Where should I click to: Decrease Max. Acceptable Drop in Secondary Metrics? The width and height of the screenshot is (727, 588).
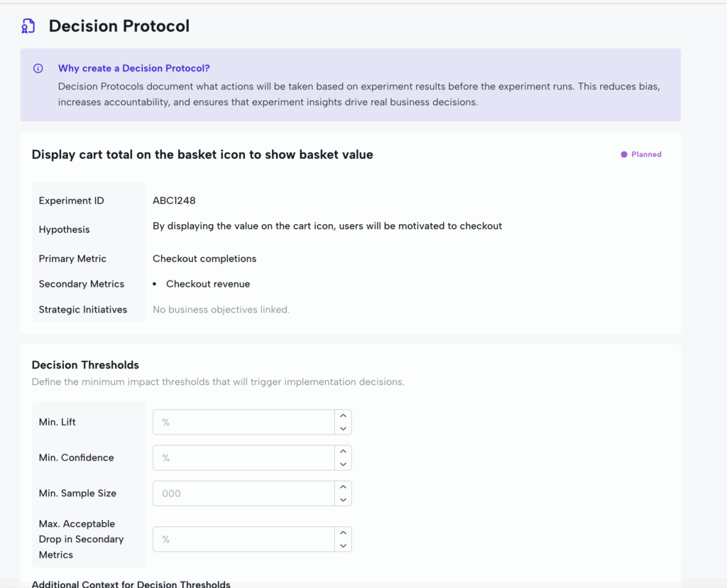343,545
